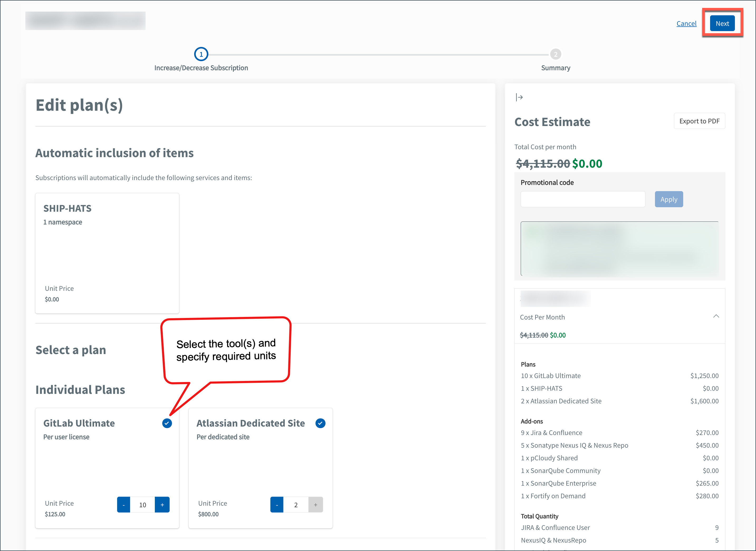Click the Cancel link

click(x=686, y=23)
